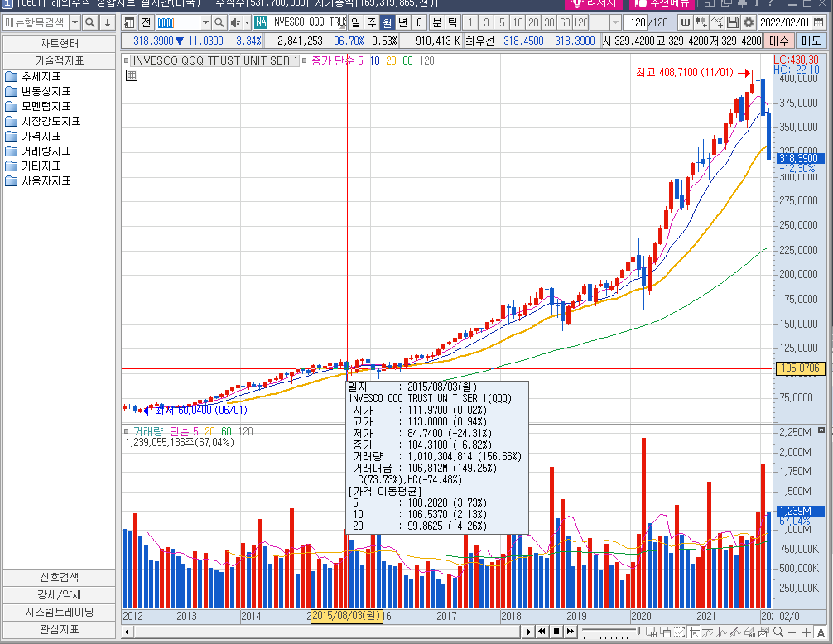Image resolution: width=833 pixels, height=644 pixels.
Task: Click the save chart floppy icon
Action: [733, 23]
